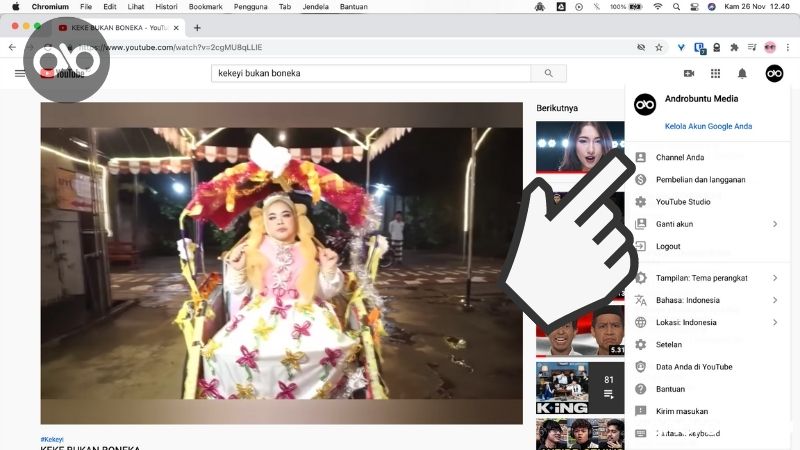Open Chromium's three-dot menu
This screenshot has width=800, height=450.
[788, 47]
